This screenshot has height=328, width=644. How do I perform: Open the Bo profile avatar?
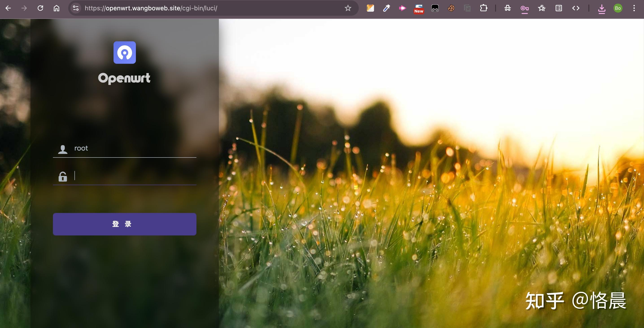618,8
